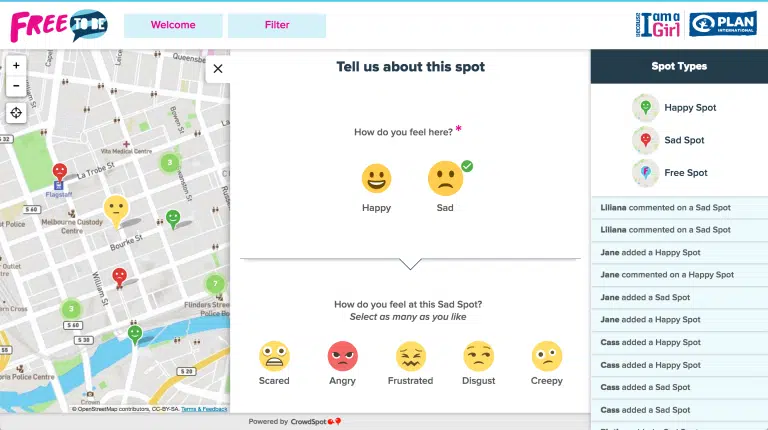Open second Liliana commented on a Sad Spot entry
The image size is (768, 430).
[x=679, y=230]
